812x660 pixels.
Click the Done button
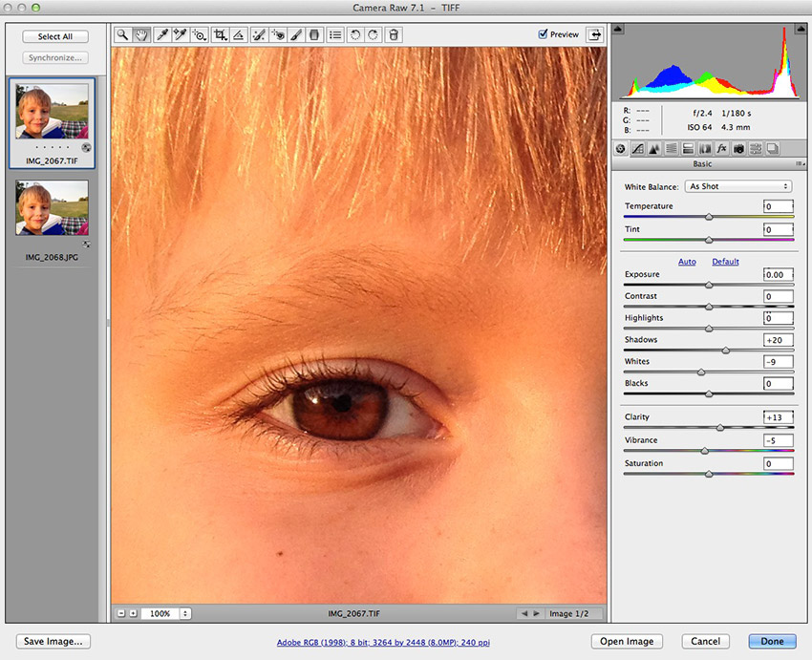pos(772,641)
